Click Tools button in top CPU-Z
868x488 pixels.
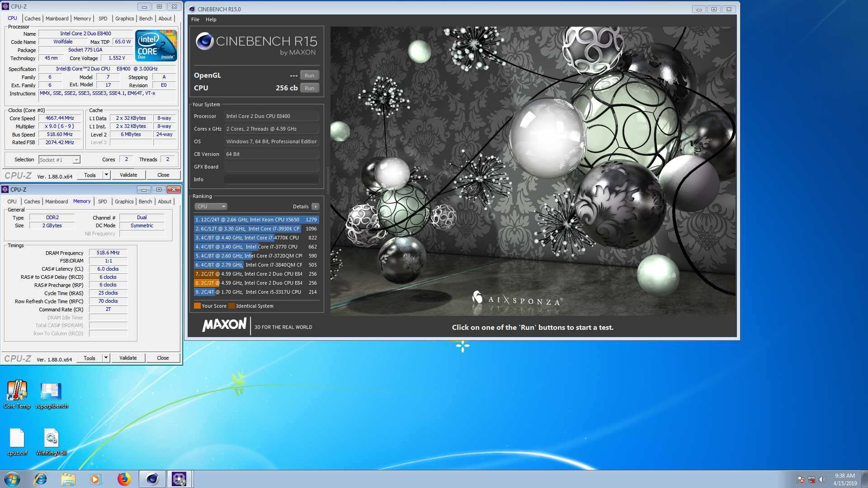coord(90,175)
